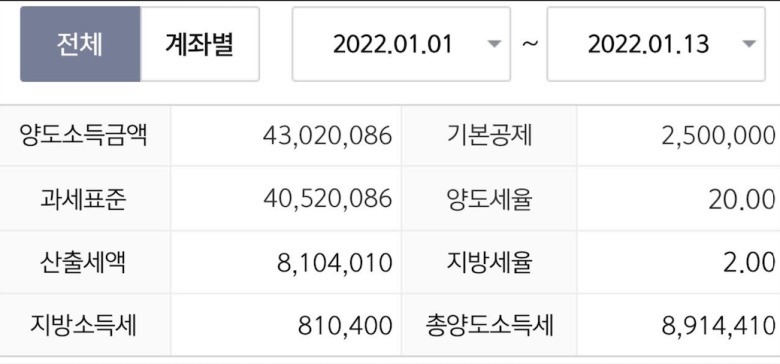Select the 2,500,000 deduction value
This screenshot has width=780, height=364.
718,136
